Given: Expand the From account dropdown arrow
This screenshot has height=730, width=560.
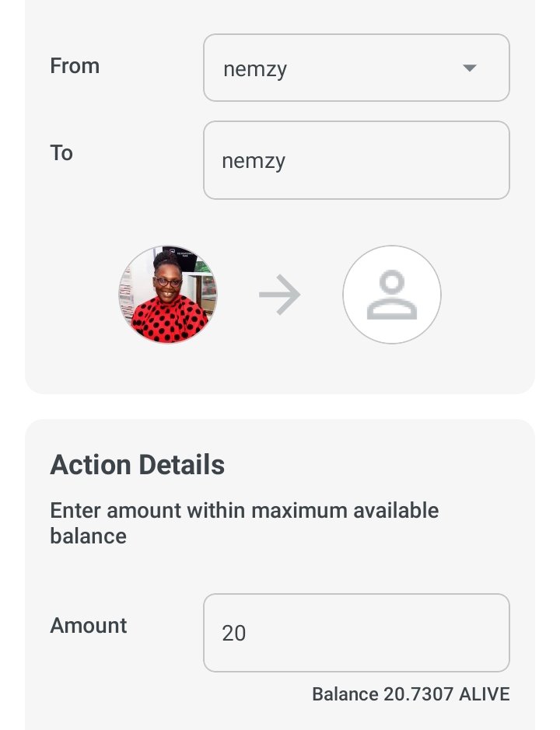Looking at the screenshot, I should [469, 68].
